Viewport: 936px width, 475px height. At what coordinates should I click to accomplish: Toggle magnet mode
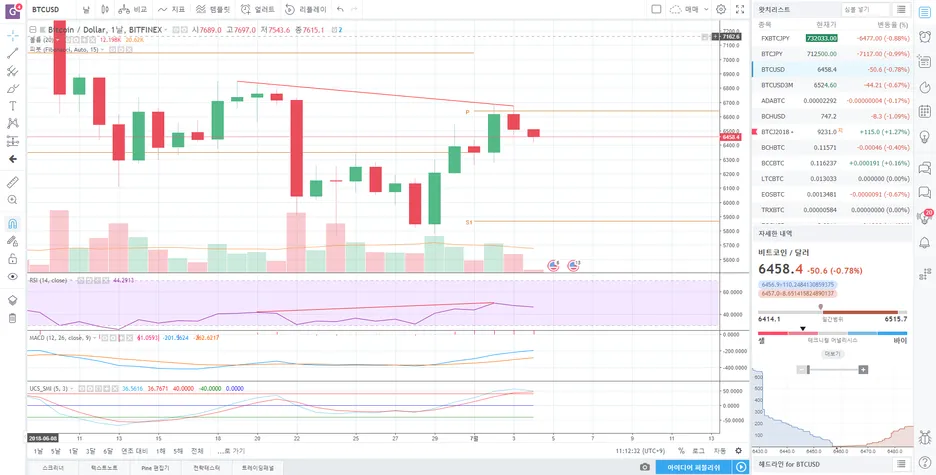13,224
